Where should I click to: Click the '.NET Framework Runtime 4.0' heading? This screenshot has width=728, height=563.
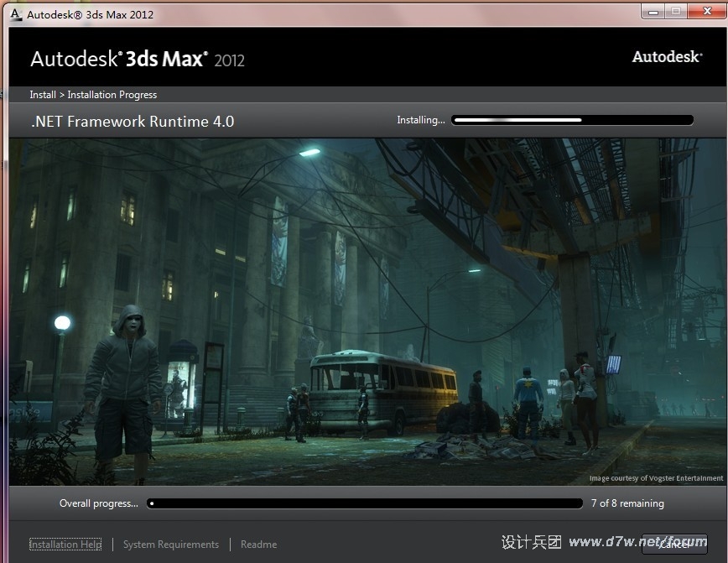click(x=133, y=122)
